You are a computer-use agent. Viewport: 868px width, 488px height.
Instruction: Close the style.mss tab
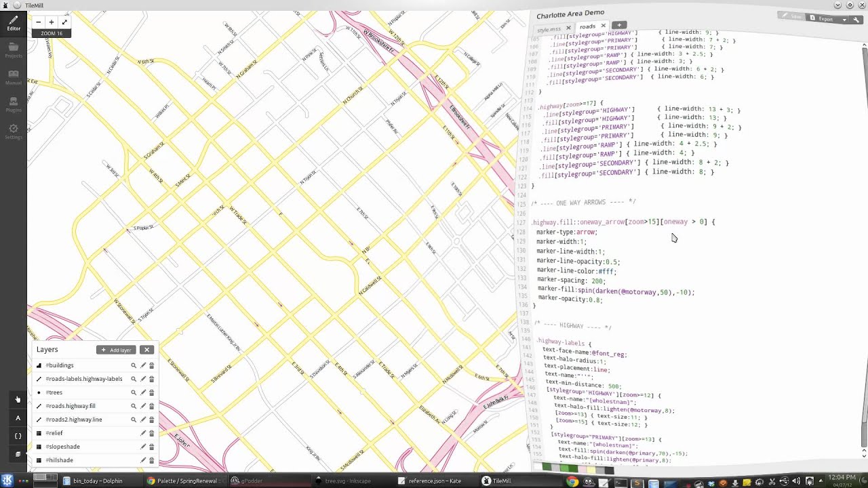(x=568, y=28)
